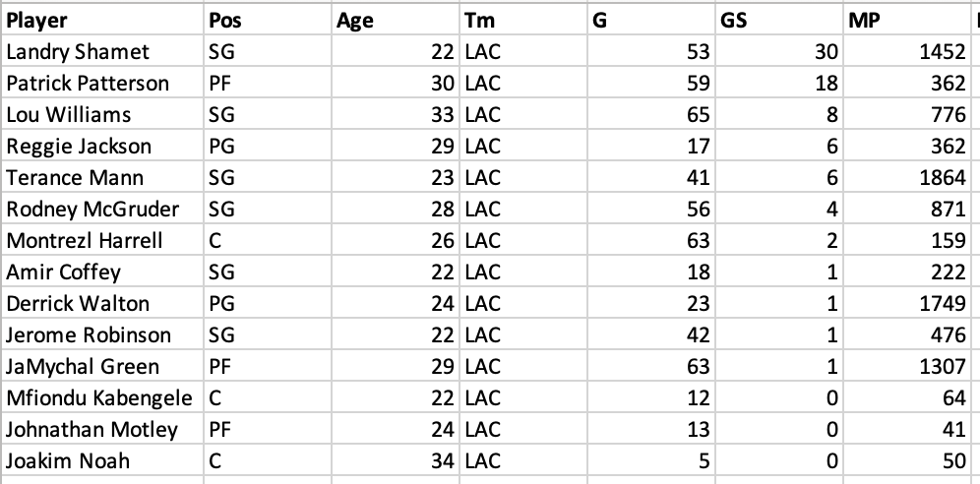
Task: Click JaMychal Green's MP cell 1307
Action: (x=906, y=366)
